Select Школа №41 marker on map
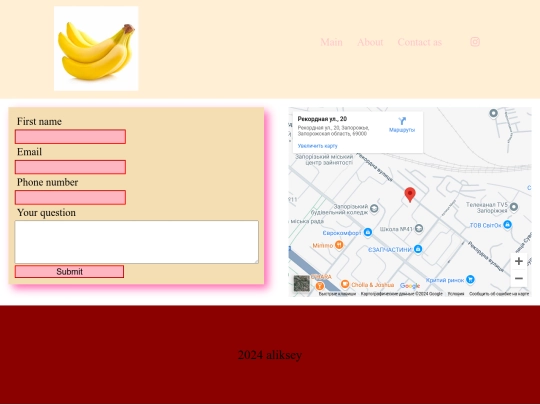 coord(419,229)
